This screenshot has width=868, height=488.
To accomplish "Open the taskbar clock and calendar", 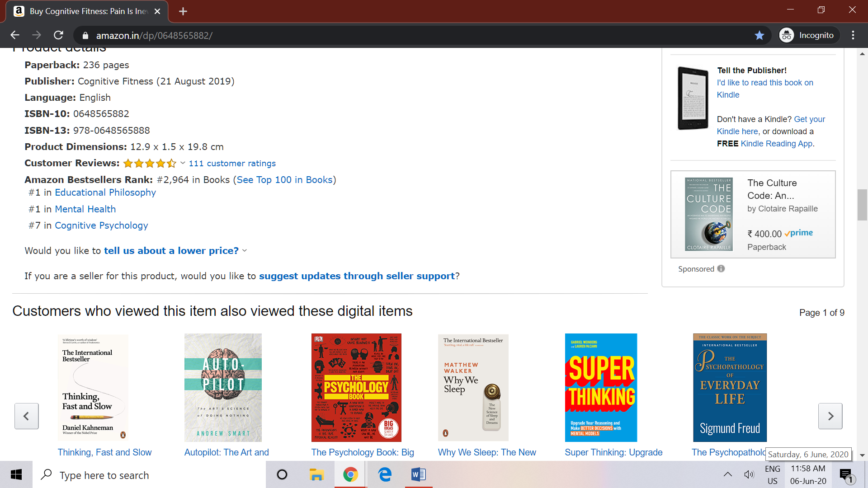I will [808, 475].
